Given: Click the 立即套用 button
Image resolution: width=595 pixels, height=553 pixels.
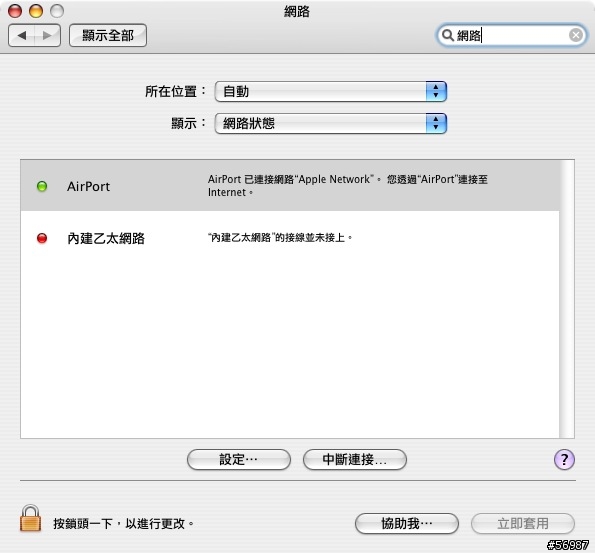Looking at the screenshot, I should 523,524.
